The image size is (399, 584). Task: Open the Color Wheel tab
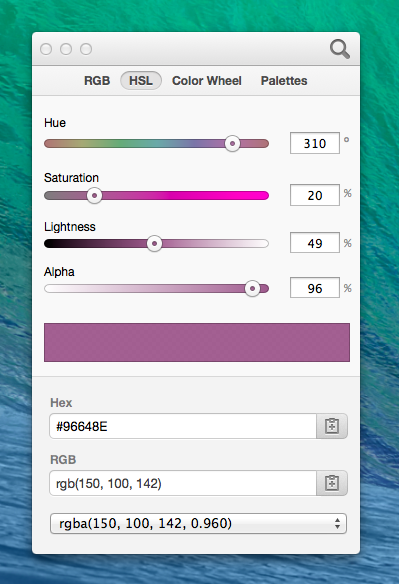pos(207,80)
